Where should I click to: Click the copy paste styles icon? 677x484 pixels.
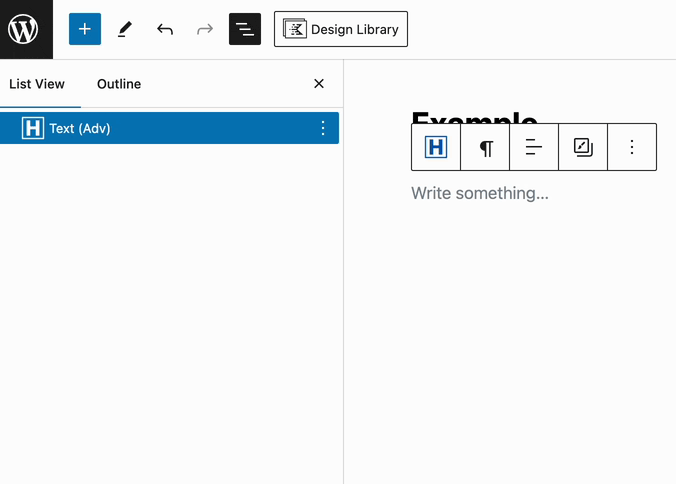[583, 147]
